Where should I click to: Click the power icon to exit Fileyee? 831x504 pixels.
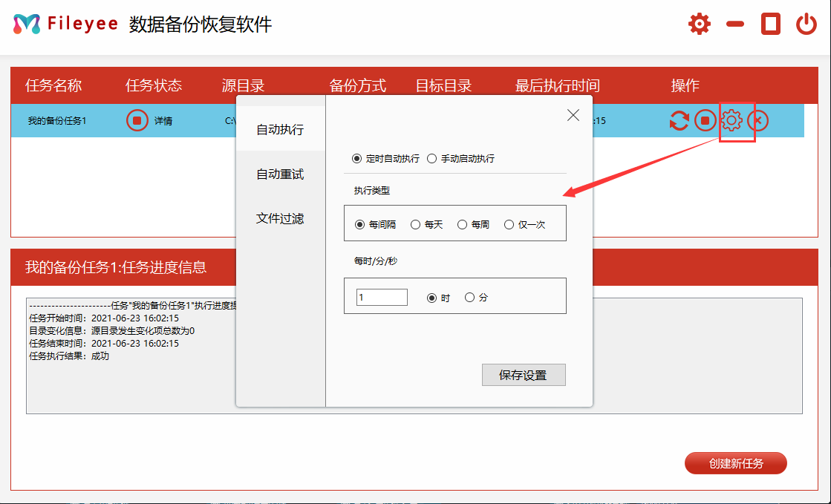click(x=806, y=24)
